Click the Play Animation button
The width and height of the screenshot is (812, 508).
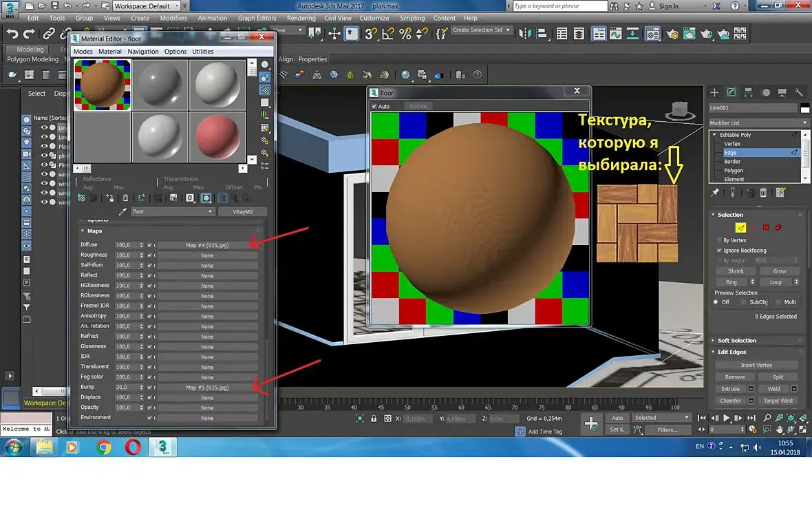(726, 418)
